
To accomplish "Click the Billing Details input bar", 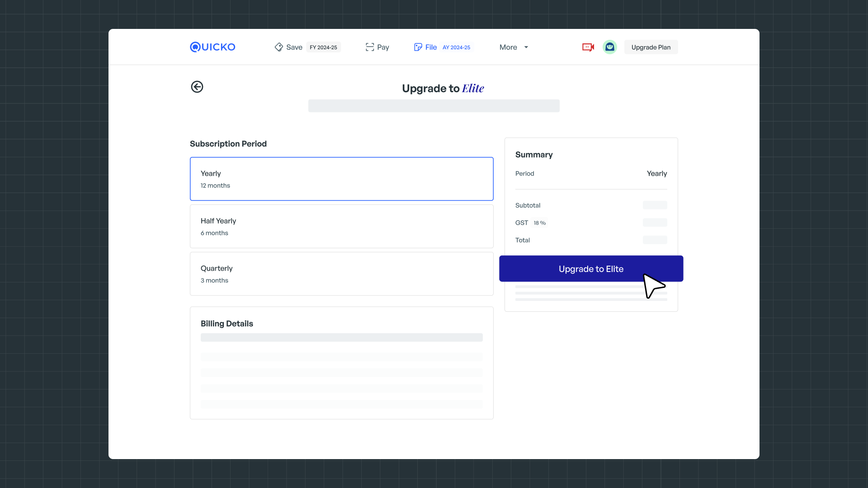I will tap(341, 338).
